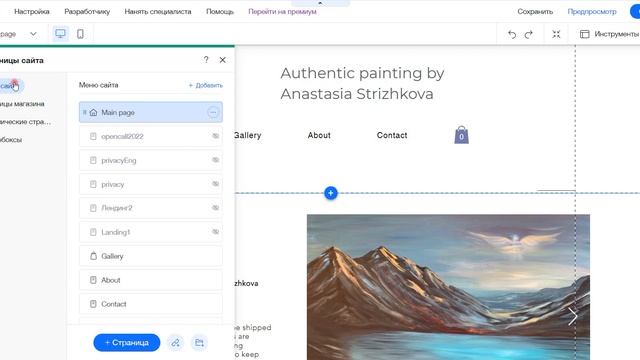Select the Лендинг2 page row
This screenshot has width=640, height=360.
coord(151,208)
